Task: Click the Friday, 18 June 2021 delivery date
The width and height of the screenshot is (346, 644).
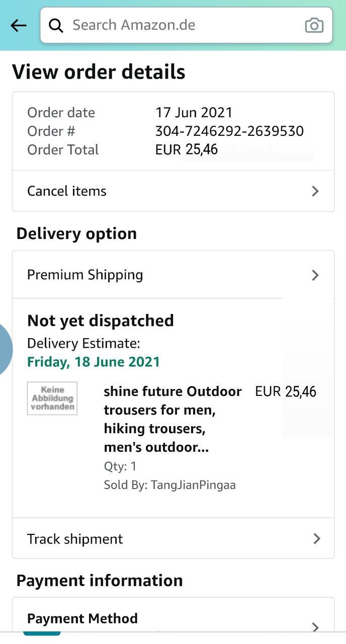Action: (x=94, y=362)
